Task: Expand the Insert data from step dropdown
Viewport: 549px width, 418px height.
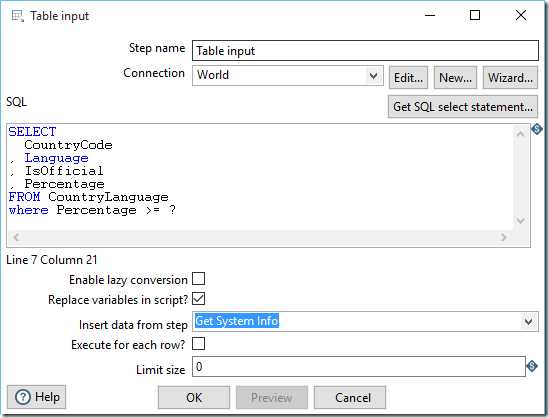Action: click(x=528, y=321)
